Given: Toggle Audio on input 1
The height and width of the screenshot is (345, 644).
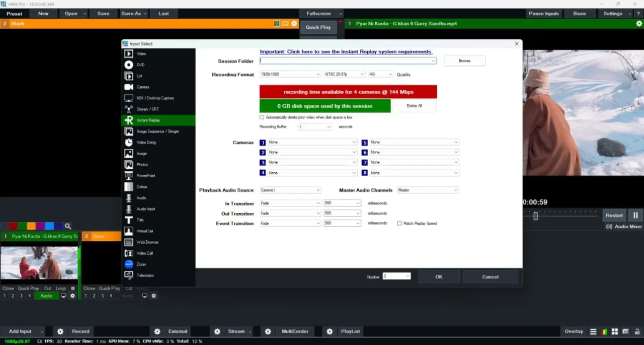Looking at the screenshot, I should tap(46, 296).
